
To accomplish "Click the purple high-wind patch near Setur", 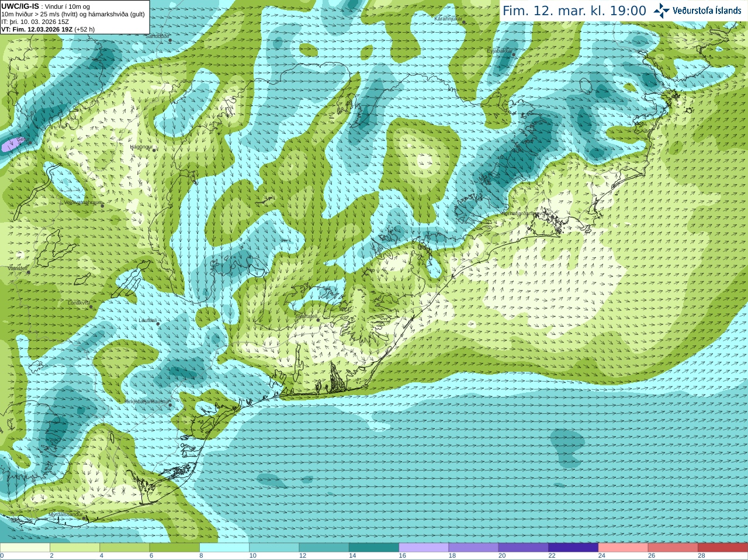I will [x=11, y=144].
